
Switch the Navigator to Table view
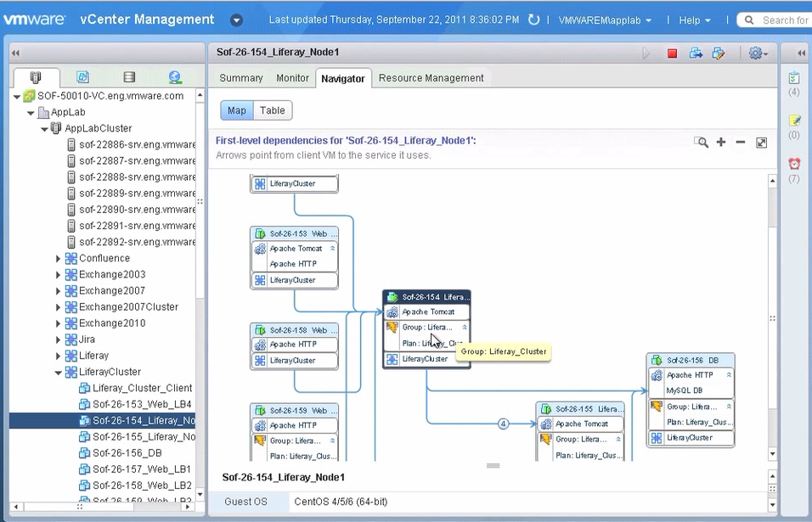point(272,110)
